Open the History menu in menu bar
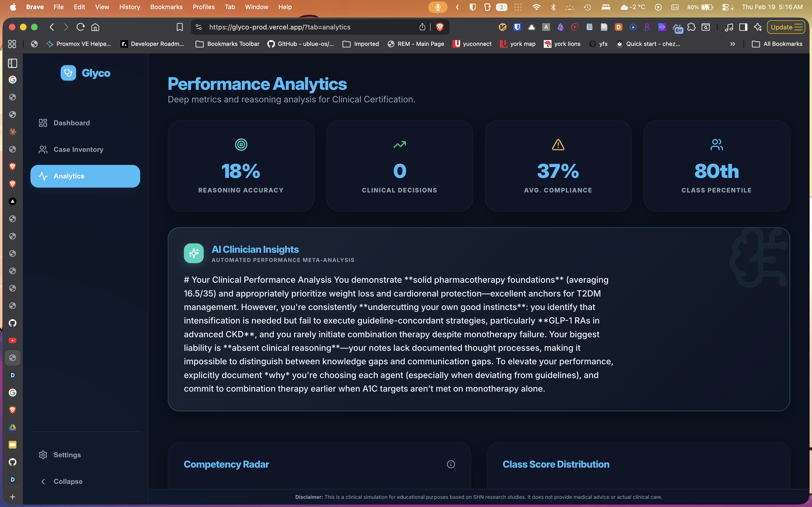Image resolution: width=812 pixels, height=507 pixels. 130,7
